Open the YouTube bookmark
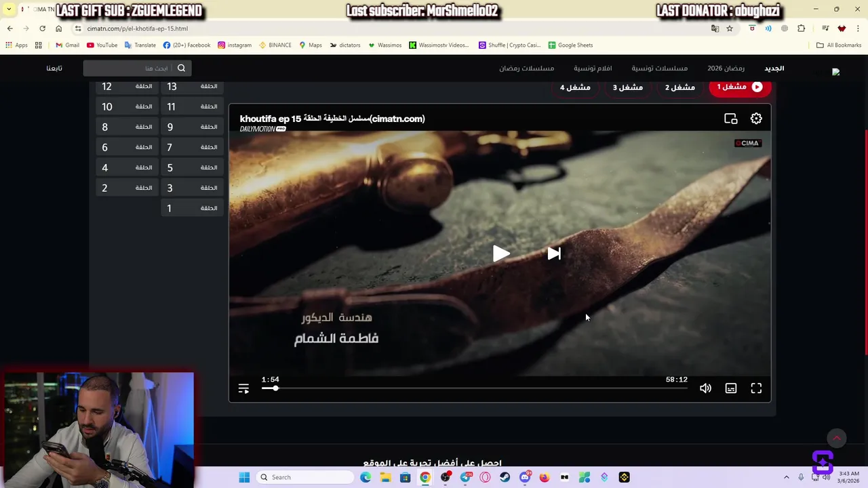The width and height of the screenshot is (868, 488). 102,45
